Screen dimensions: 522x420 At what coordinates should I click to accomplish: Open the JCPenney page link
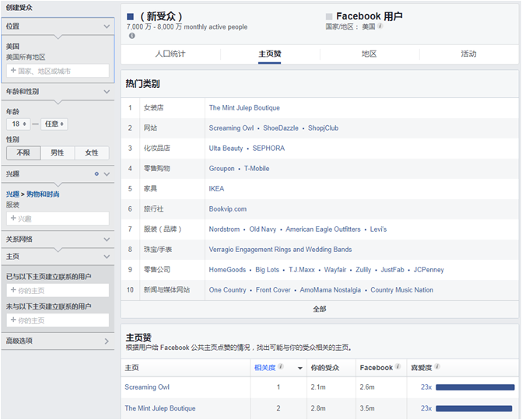(x=429, y=270)
